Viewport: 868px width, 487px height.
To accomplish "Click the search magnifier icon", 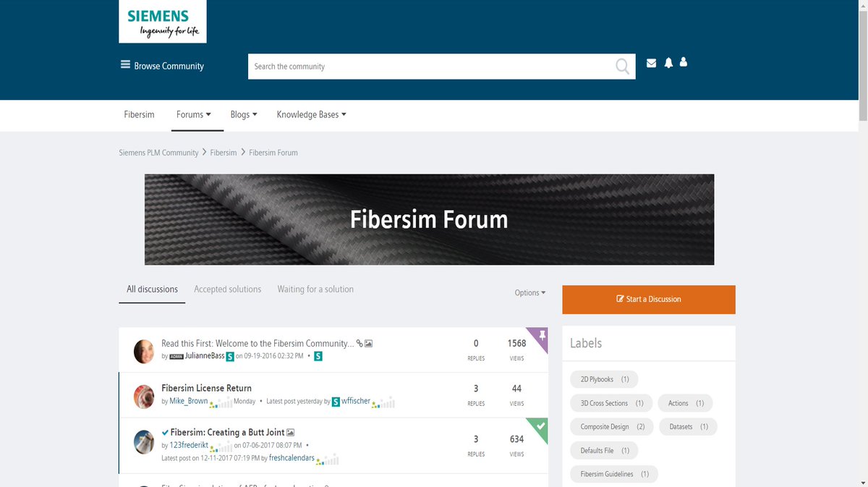I will click(622, 67).
